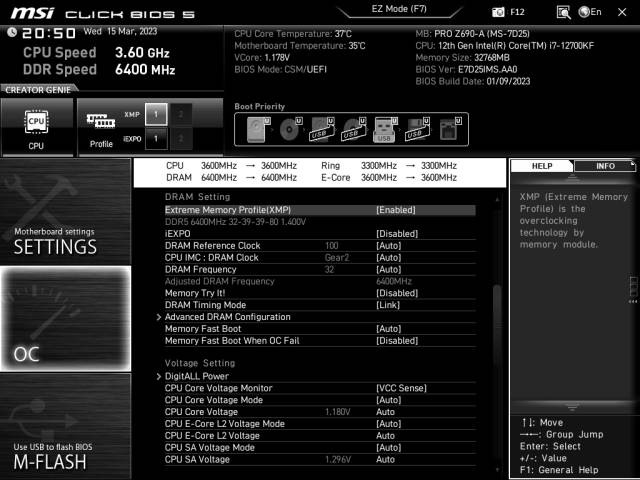This screenshot has height=480, width=640.
Task: Change Extreme Memory Profile(XMP) Enabled value
Action: point(396,210)
